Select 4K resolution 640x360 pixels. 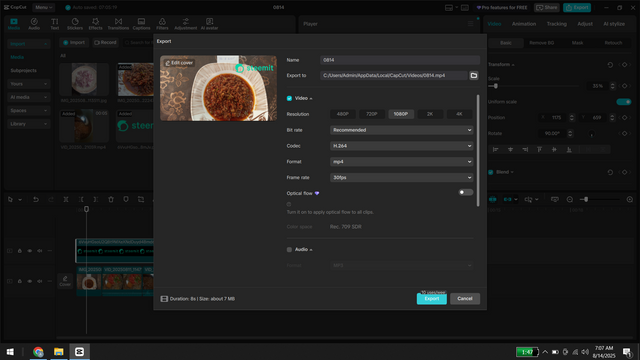click(x=459, y=114)
